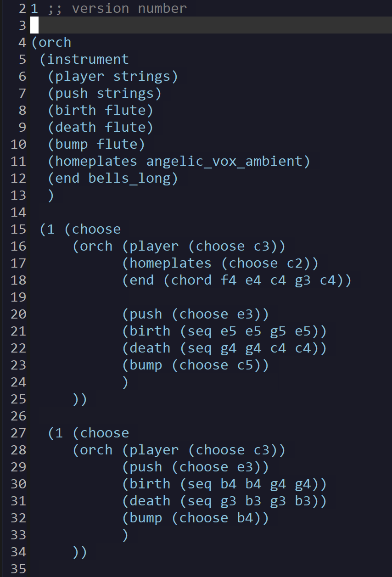Click 'death' keyword on line 22
The image size is (392, 577).
pyautogui.click(x=150, y=348)
